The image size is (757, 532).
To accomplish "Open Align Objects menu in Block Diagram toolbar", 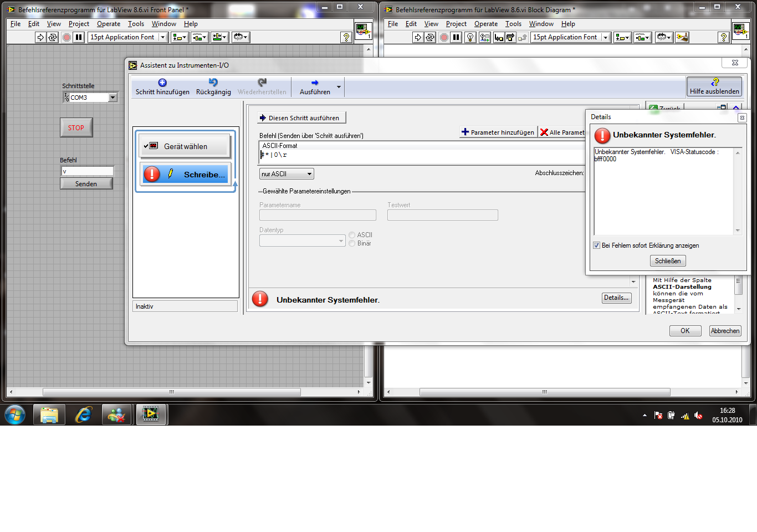I will click(x=622, y=37).
